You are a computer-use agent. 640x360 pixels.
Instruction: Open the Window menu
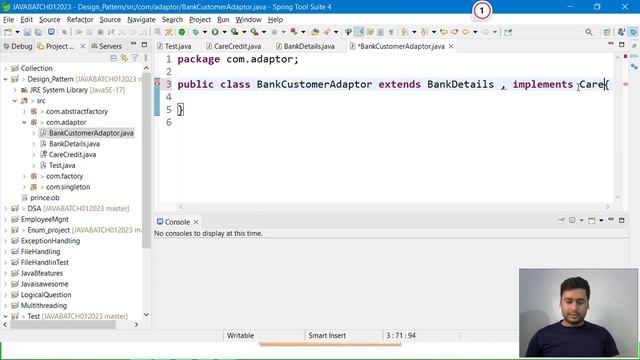[x=248, y=20]
